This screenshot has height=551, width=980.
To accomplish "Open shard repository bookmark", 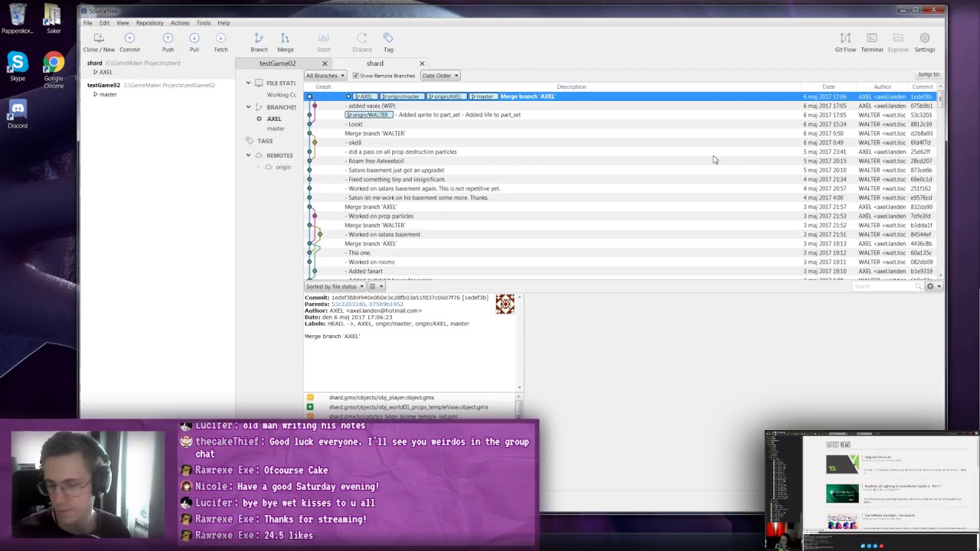I will (133, 63).
